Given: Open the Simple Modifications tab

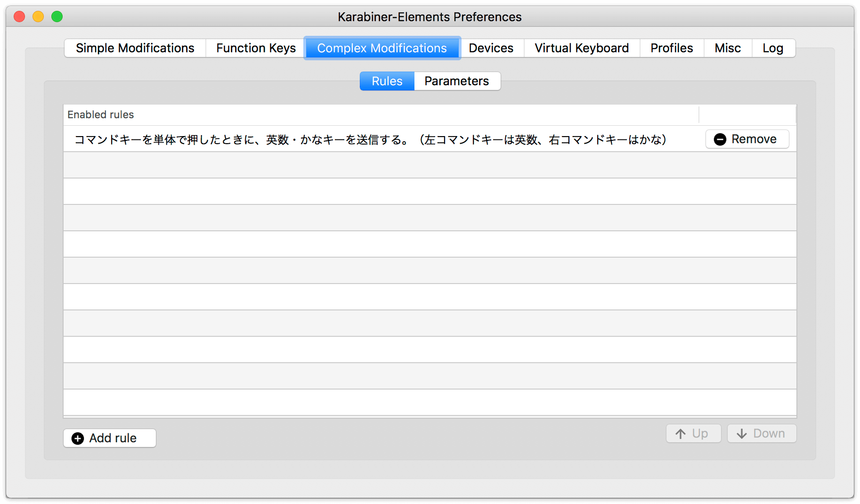Looking at the screenshot, I should click(135, 48).
